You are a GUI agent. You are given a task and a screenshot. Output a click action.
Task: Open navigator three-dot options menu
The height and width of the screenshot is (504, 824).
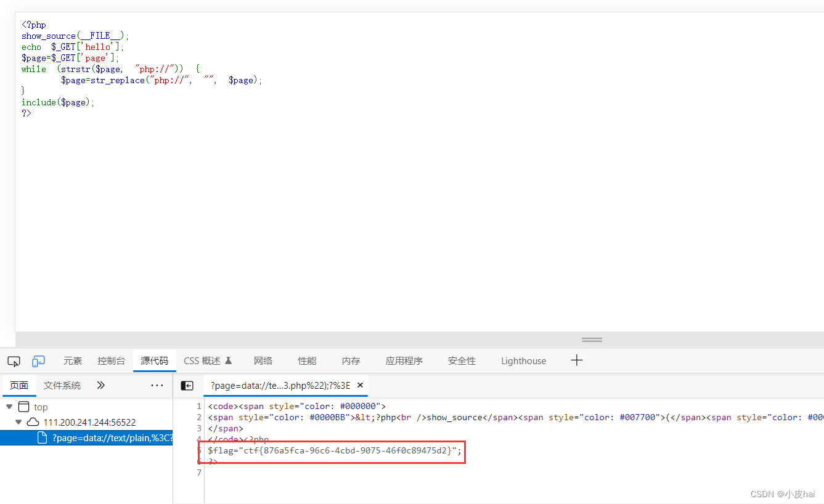pyautogui.click(x=157, y=386)
